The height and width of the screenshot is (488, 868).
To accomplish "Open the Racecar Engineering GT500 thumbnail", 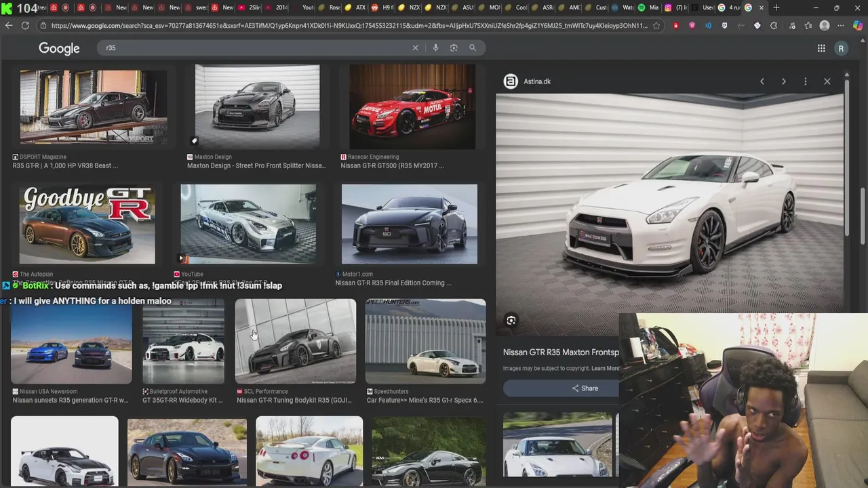I will tap(412, 107).
